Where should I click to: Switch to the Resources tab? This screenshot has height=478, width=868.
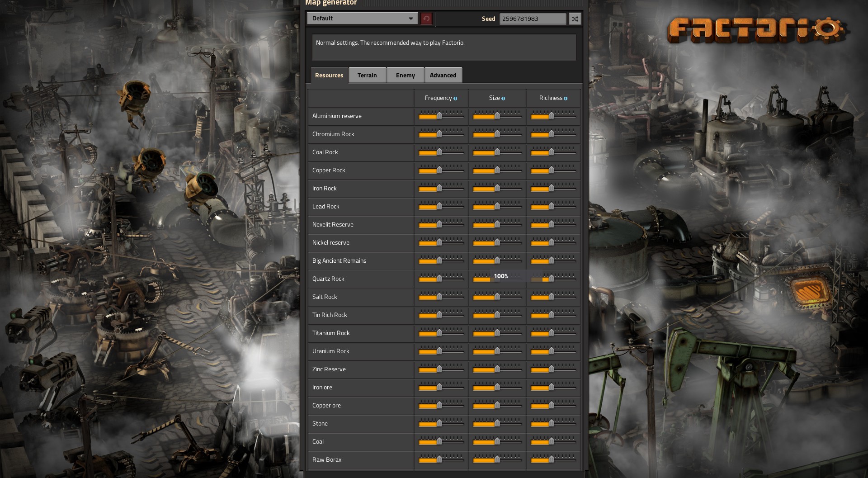[329, 75]
